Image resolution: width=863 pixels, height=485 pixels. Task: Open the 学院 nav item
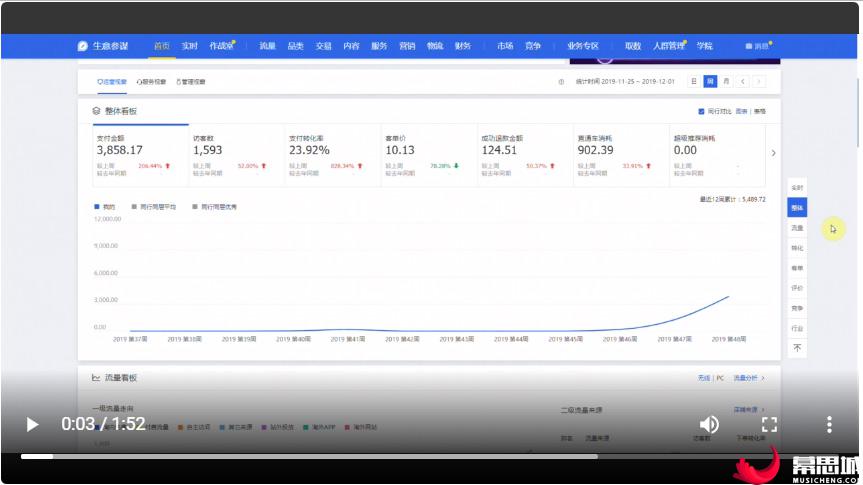click(705, 46)
